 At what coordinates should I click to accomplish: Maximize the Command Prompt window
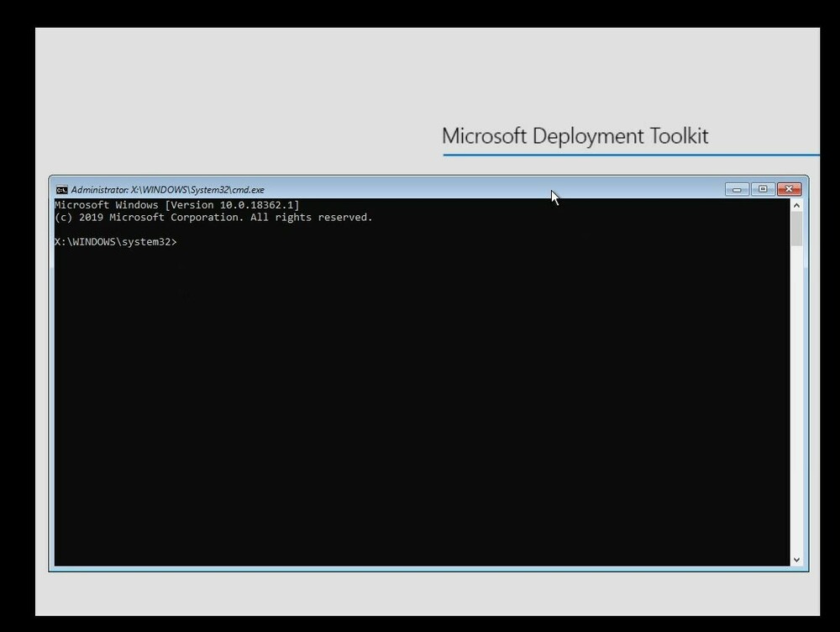(763, 189)
